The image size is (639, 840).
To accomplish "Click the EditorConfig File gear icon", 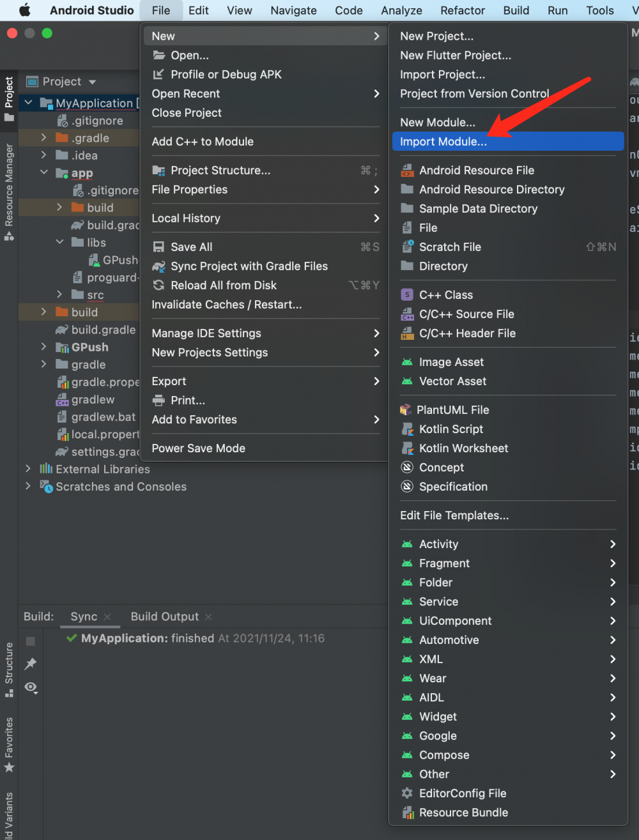I will point(407,793).
